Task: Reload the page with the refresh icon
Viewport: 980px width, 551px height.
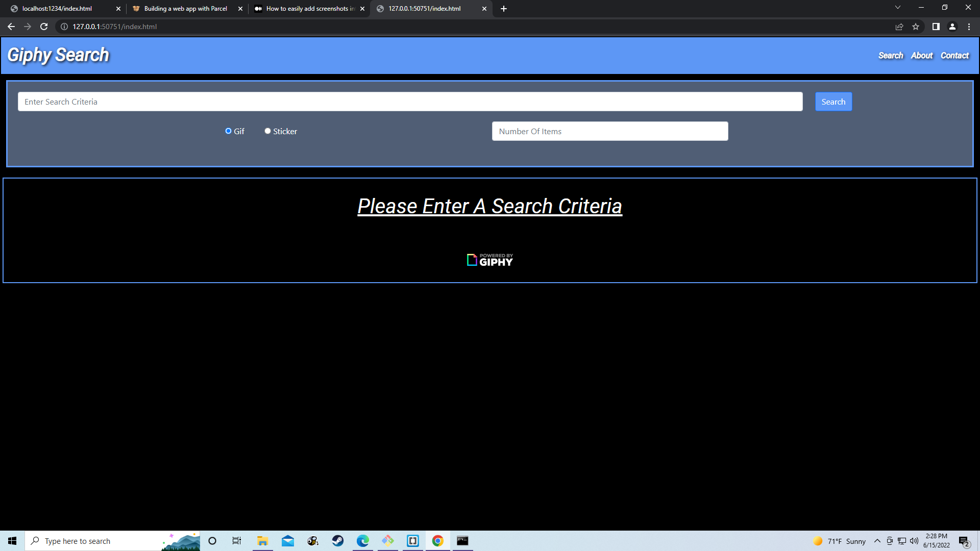Action: 44,27
